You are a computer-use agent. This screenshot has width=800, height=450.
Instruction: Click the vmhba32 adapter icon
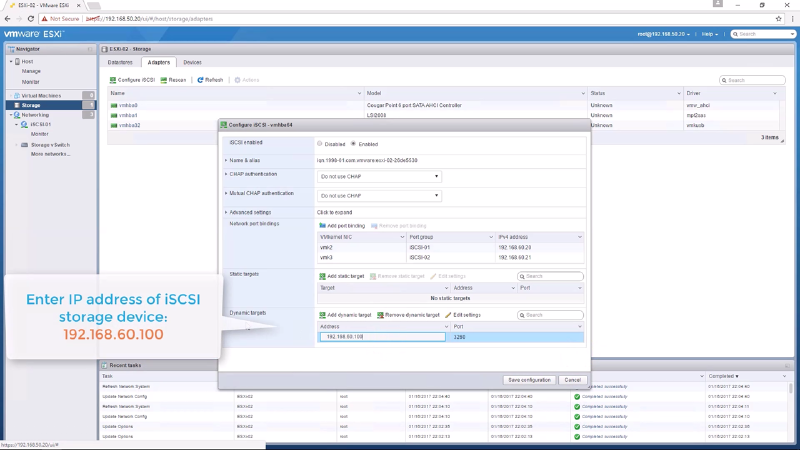pos(114,125)
